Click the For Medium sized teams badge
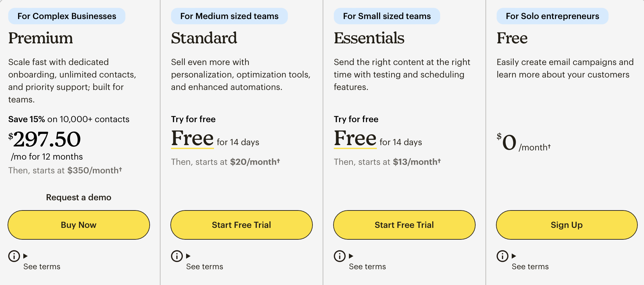 tap(229, 16)
